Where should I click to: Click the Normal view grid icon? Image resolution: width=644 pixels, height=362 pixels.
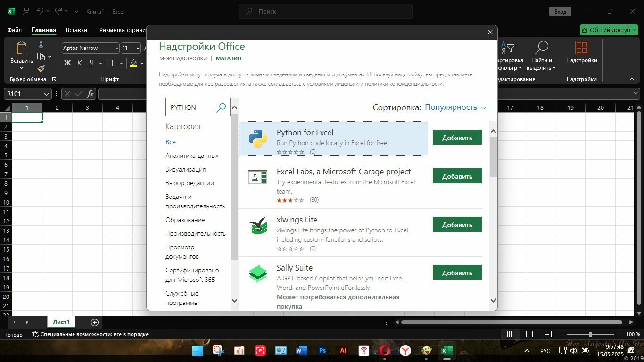[x=510, y=334]
